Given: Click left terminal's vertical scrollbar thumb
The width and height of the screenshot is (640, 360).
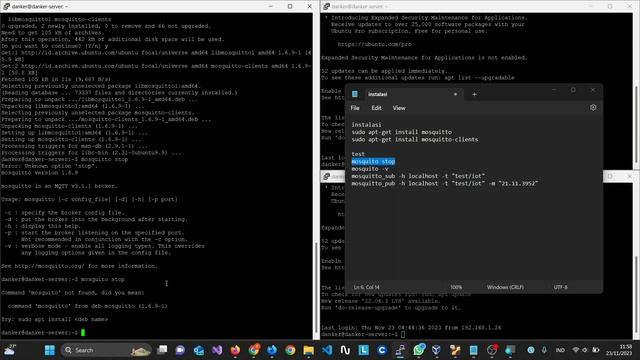Looking at the screenshot, I should click(316, 288).
